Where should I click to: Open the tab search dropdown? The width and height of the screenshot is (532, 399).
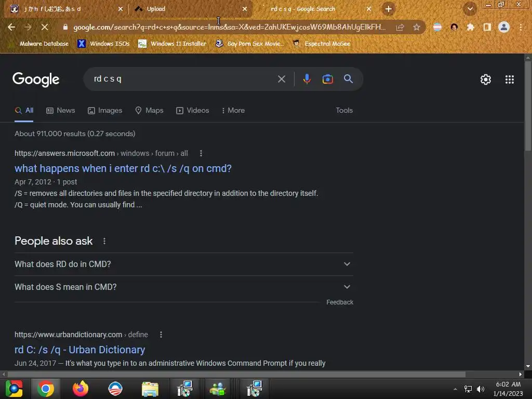pyautogui.click(x=470, y=9)
